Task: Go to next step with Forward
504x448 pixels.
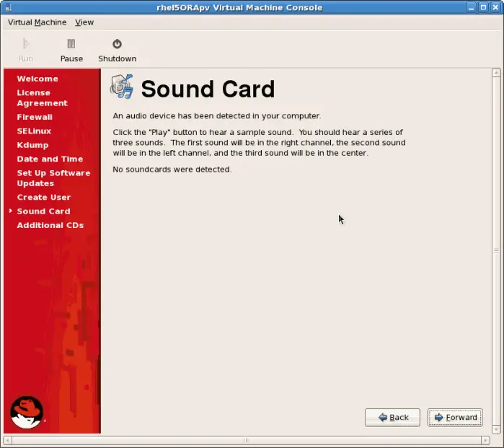Action: click(x=455, y=418)
